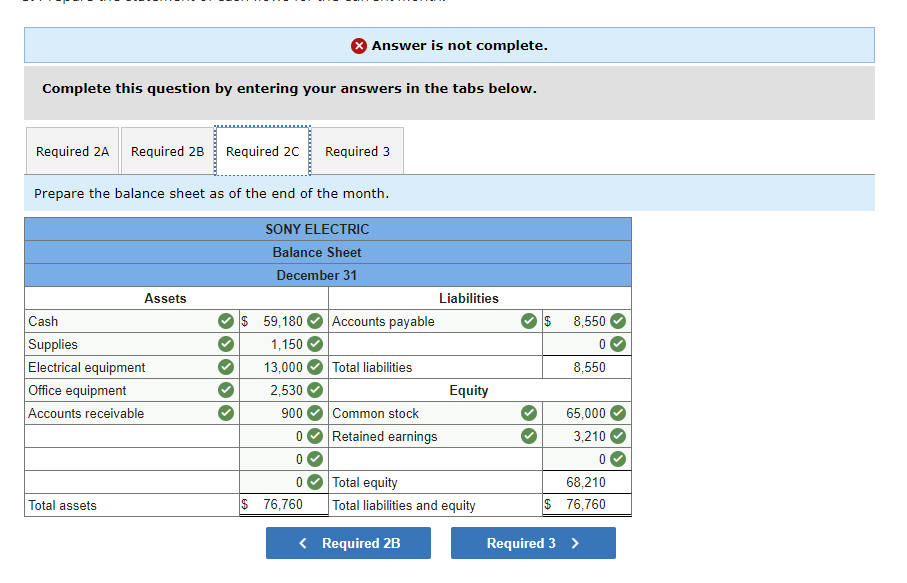The width and height of the screenshot is (907, 583).
Task: Click green checkmark beside 2,530 value
Action: pyautogui.click(x=315, y=390)
